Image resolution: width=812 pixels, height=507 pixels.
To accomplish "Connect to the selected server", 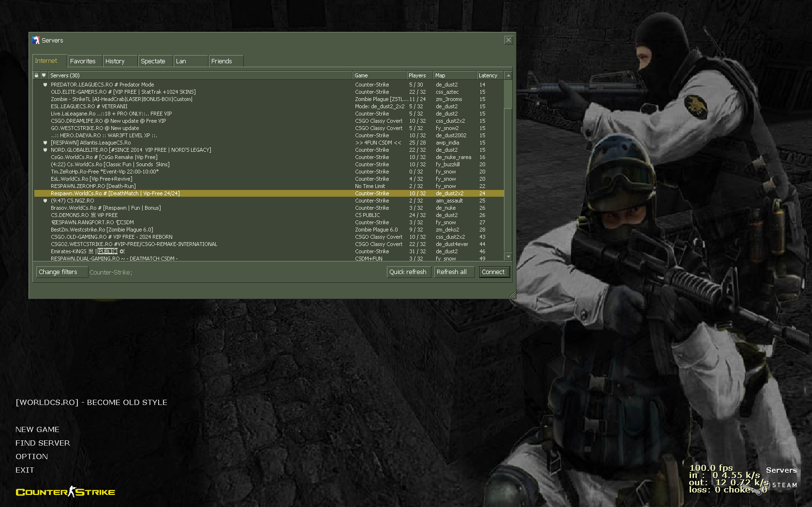I will click(494, 272).
